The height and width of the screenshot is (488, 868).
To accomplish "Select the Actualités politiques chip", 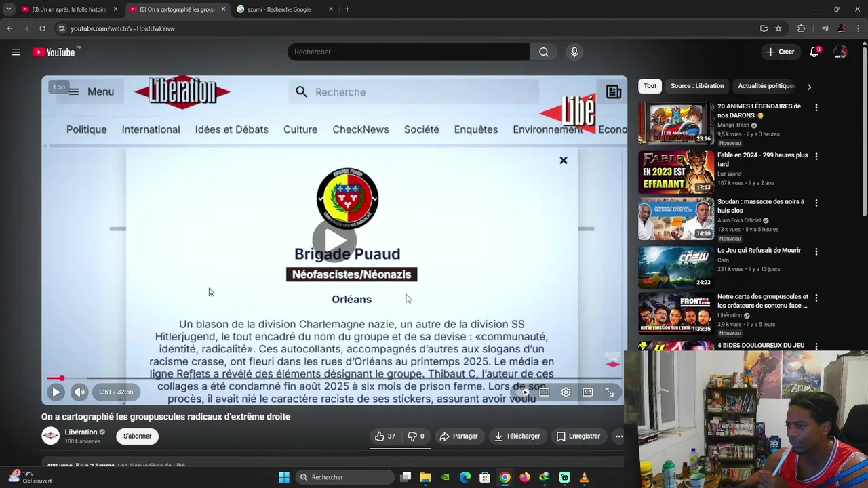I will tap(766, 86).
